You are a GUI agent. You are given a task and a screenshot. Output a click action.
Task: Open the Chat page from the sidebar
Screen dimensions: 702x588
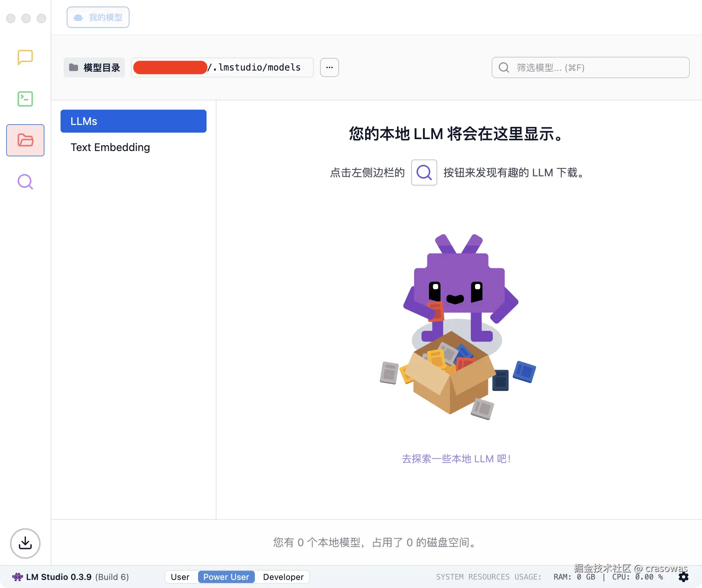click(x=25, y=57)
